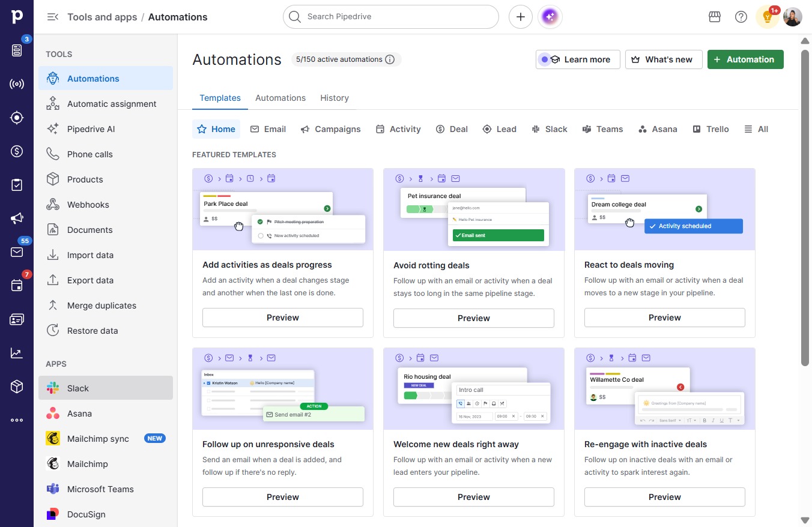Preview Add activities as deals progress
Image resolution: width=812 pixels, height=527 pixels.
[283, 318]
